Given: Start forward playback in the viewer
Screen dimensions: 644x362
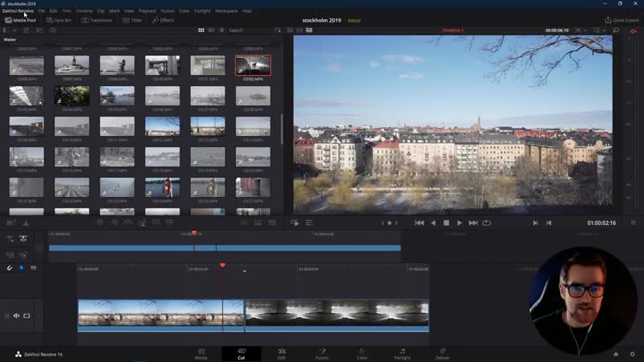Looking at the screenshot, I should 459,223.
